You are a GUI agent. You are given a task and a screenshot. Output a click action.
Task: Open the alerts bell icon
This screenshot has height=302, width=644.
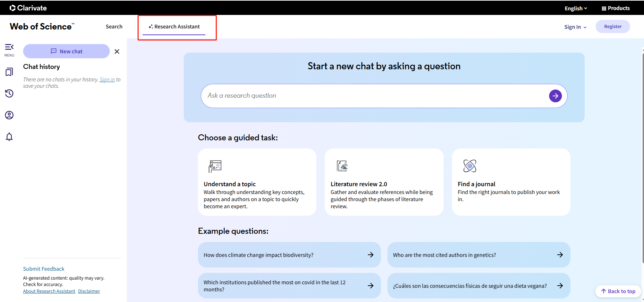coord(9,137)
